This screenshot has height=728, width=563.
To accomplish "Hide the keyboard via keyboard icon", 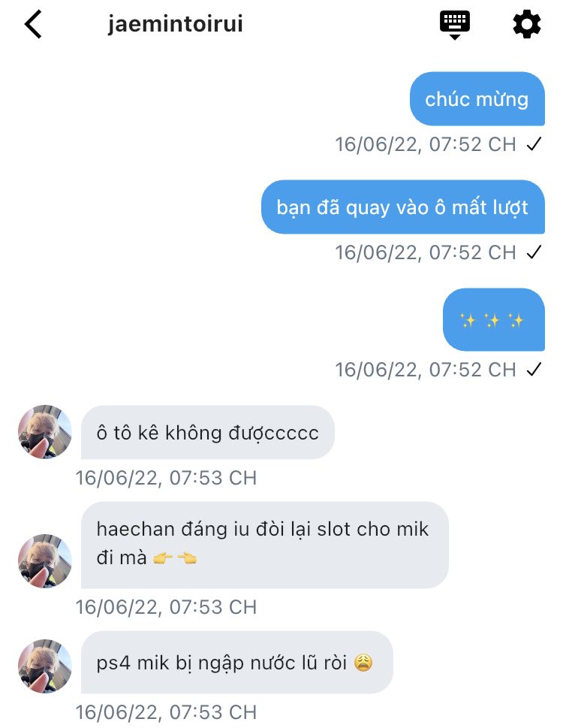I will [454, 26].
